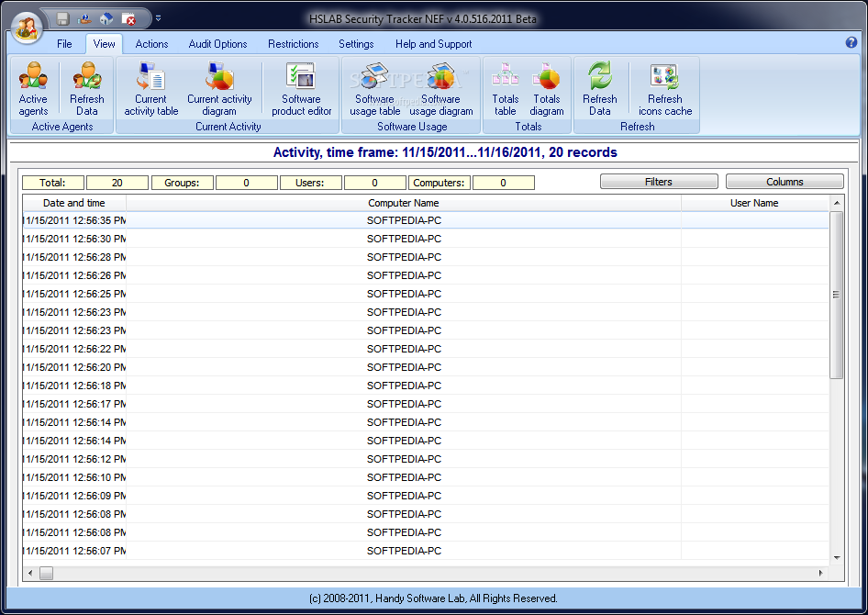Select row with time 12:56:10 PM

(x=426, y=477)
